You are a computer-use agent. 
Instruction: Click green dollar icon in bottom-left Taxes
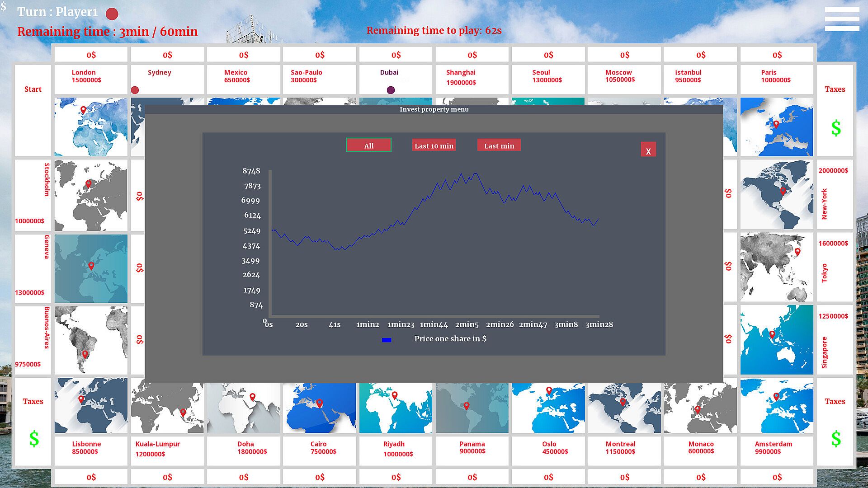(x=34, y=439)
